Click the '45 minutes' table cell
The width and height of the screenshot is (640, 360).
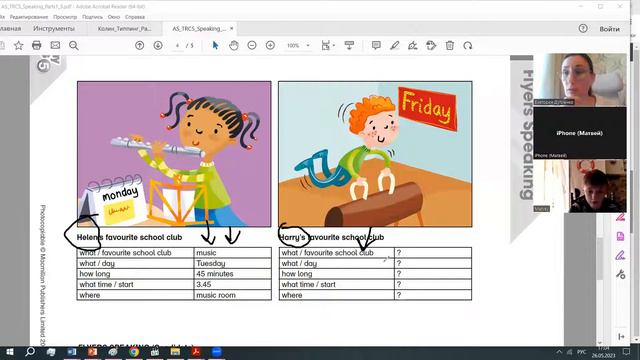click(233, 274)
